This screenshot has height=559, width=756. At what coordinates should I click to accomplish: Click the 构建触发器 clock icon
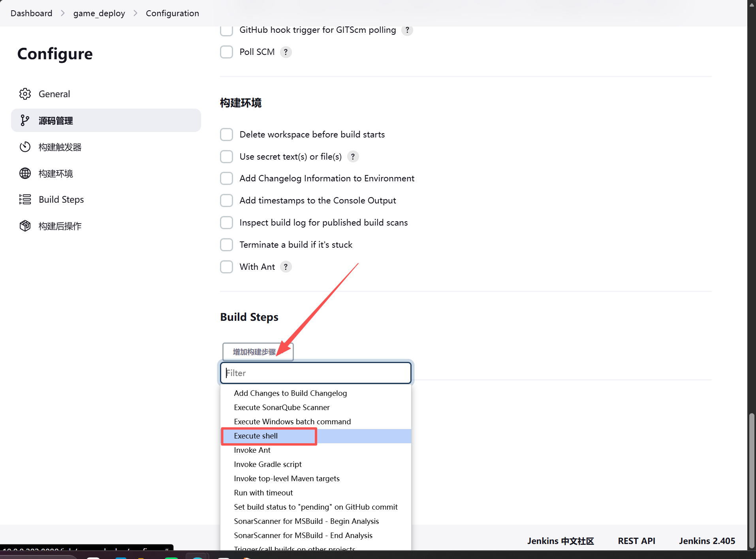pyautogui.click(x=25, y=147)
